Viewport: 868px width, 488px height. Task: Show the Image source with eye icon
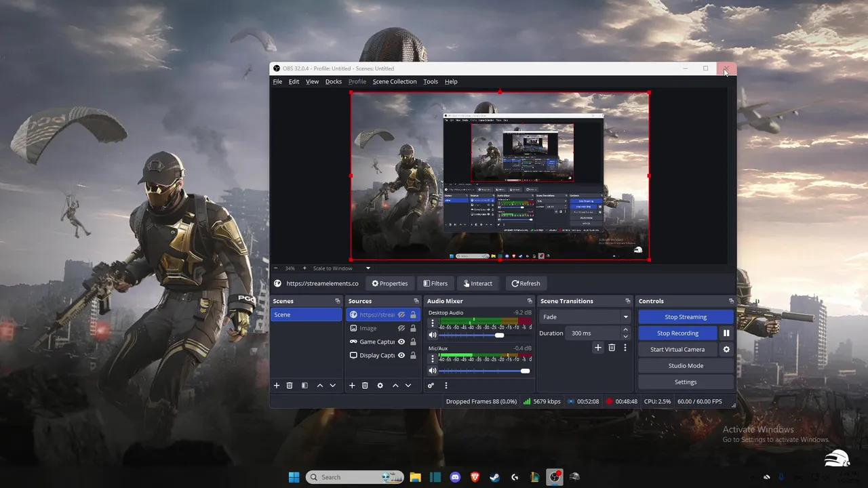pyautogui.click(x=401, y=328)
